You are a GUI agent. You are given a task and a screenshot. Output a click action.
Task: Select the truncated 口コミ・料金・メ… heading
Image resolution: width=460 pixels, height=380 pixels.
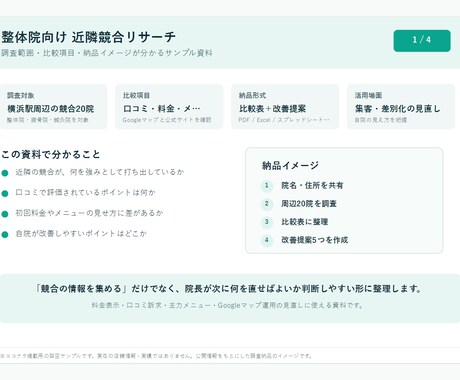pyautogui.click(x=162, y=109)
